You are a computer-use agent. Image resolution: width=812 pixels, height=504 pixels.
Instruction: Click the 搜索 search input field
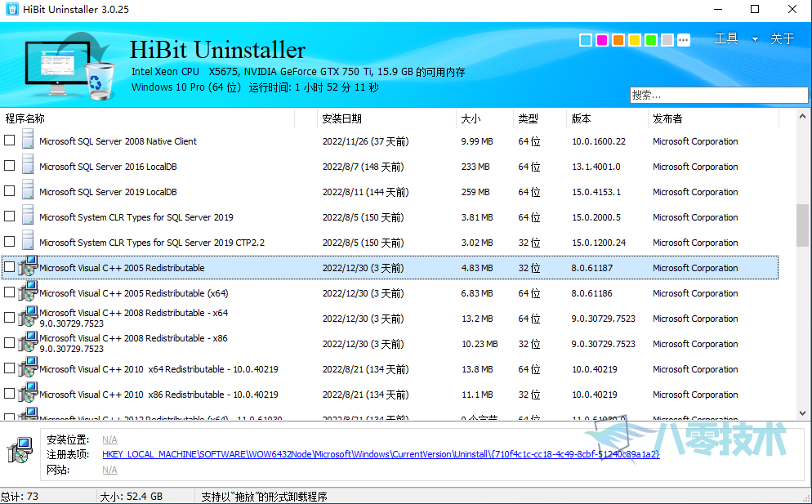(719, 95)
